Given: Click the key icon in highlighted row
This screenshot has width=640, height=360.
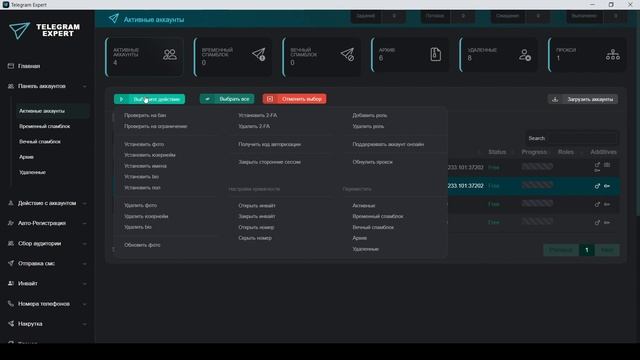Looking at the screenshot, I should tap(607, 186).
